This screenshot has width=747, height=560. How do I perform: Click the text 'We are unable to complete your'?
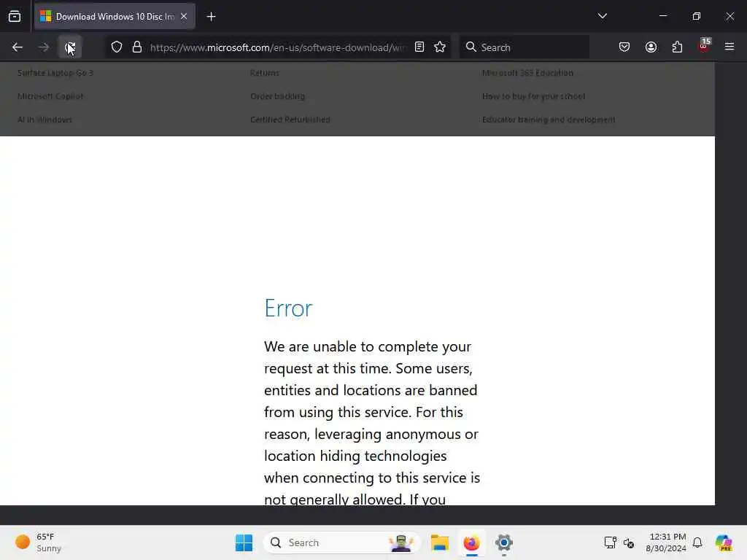click(x=368, y=346)
